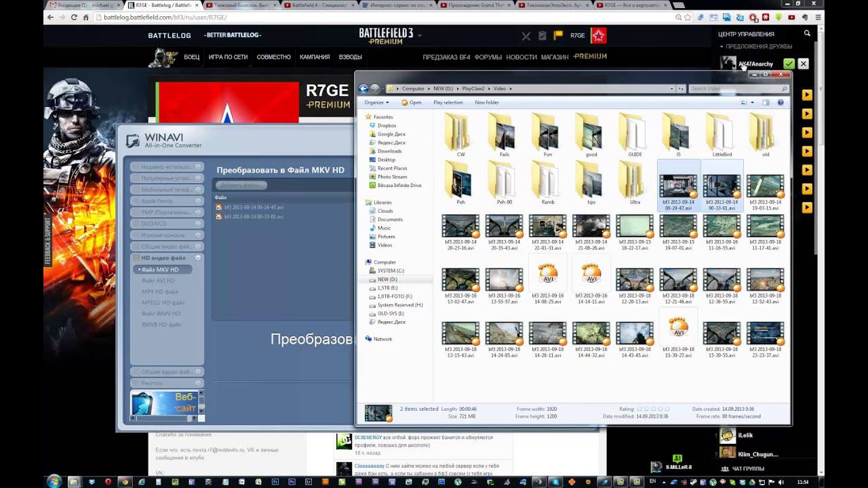Select MPEG2 HD файл format option
Image resolution: width=868 pixels, height=488 pixels.
tap(163, 302)
